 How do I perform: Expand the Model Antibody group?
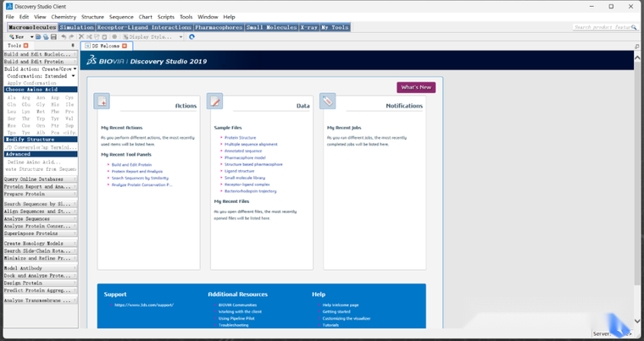(x=41, y=268)
